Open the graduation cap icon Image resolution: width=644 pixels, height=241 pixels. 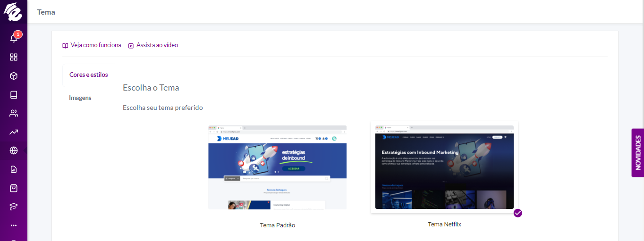[x=14, y=207]
